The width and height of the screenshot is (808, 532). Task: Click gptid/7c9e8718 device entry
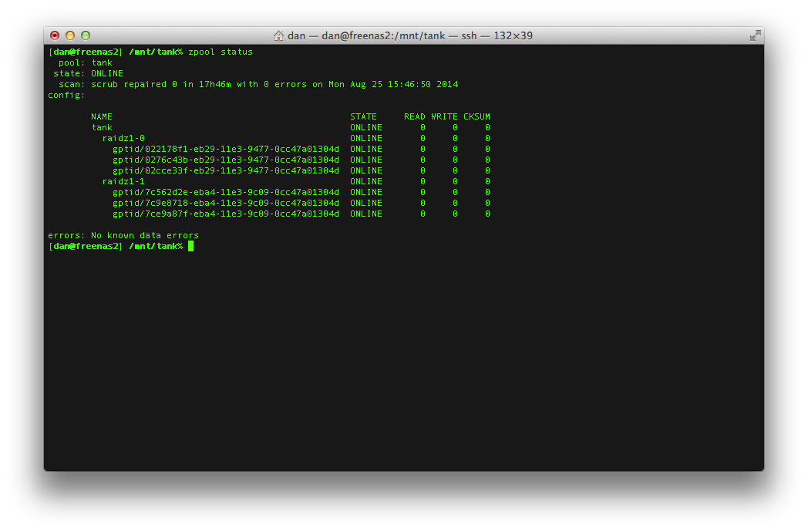coord(226,204)
